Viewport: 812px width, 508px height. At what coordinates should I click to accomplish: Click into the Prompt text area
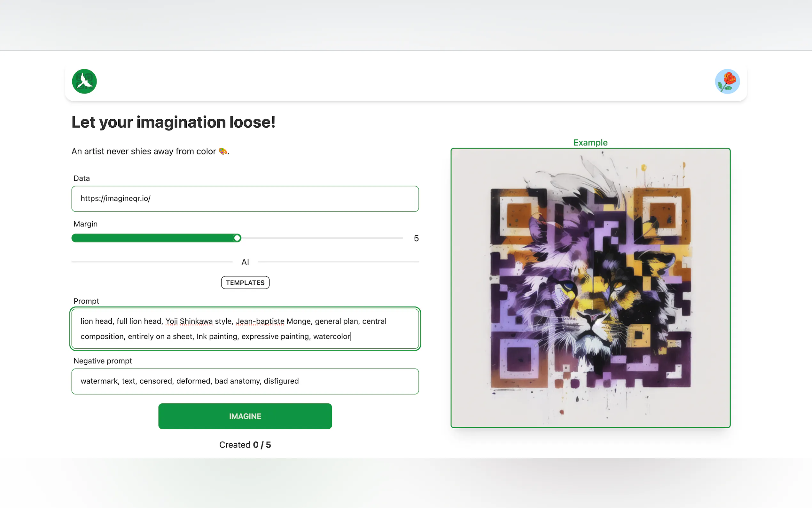pos(245,329)
